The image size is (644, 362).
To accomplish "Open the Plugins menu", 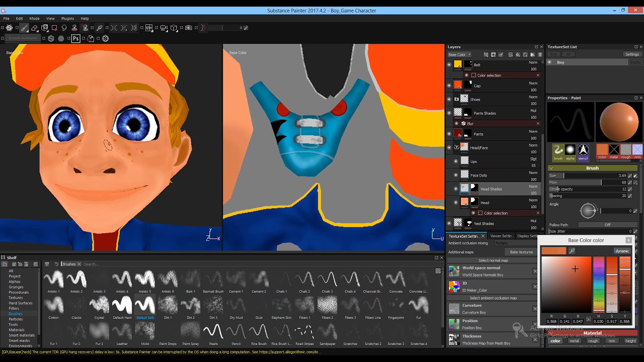I will (x=67, y=19).
